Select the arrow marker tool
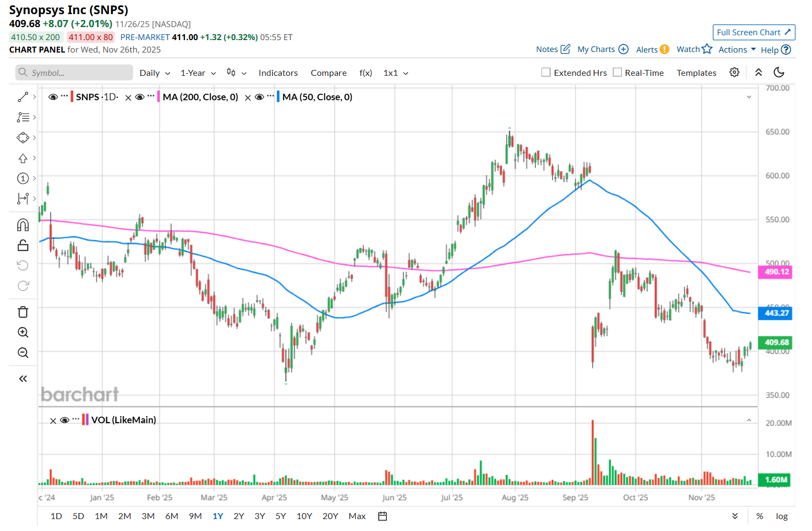 pyautogui.click(x=23, y=158)
